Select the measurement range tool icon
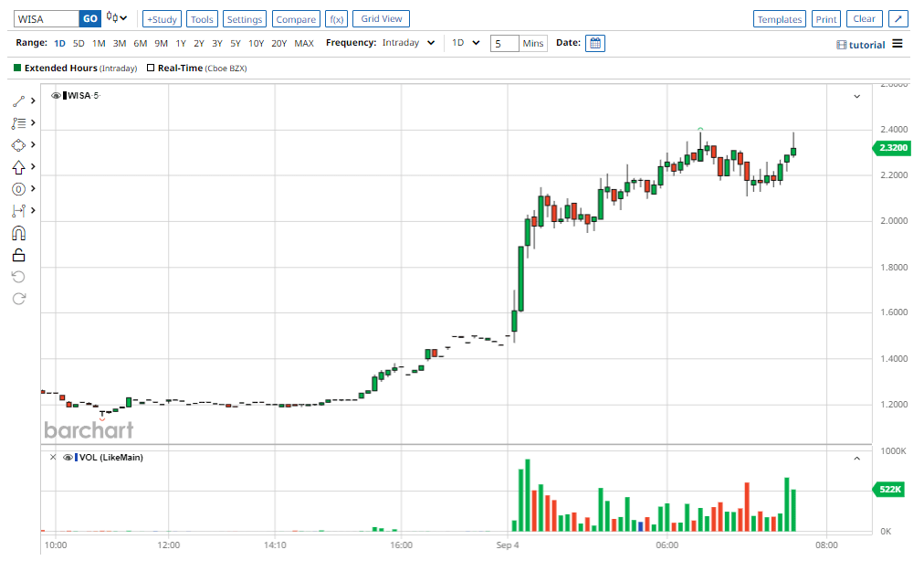The height and width of the screenshot is (571, 924). [18, 211]
